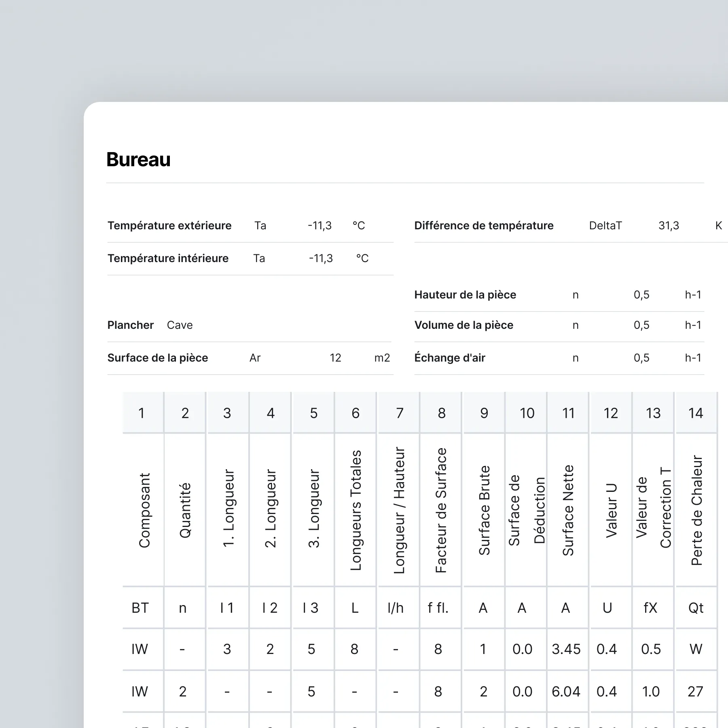Select the Température extérieure label
Viewport: 728px width, 728px height.
pyautogui.click(x=169, y=225)
